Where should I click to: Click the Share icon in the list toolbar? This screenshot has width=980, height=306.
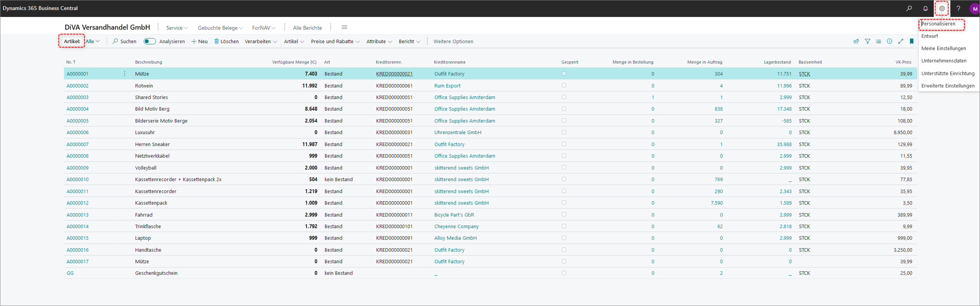[x=856, y=41]
